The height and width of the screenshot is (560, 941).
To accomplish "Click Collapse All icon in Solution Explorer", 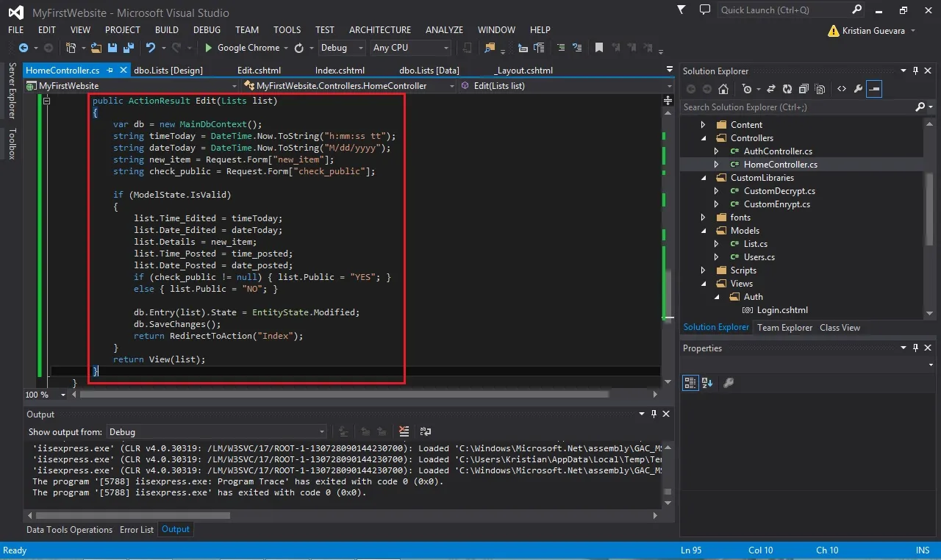I will 803,89.
